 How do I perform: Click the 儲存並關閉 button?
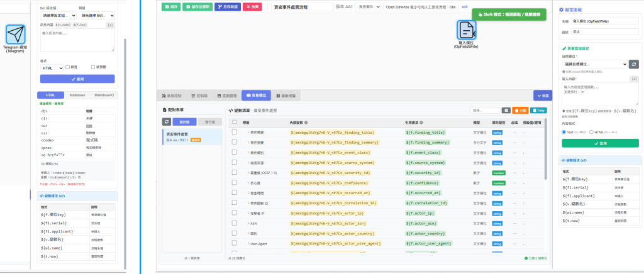click(x=197, y=7)
